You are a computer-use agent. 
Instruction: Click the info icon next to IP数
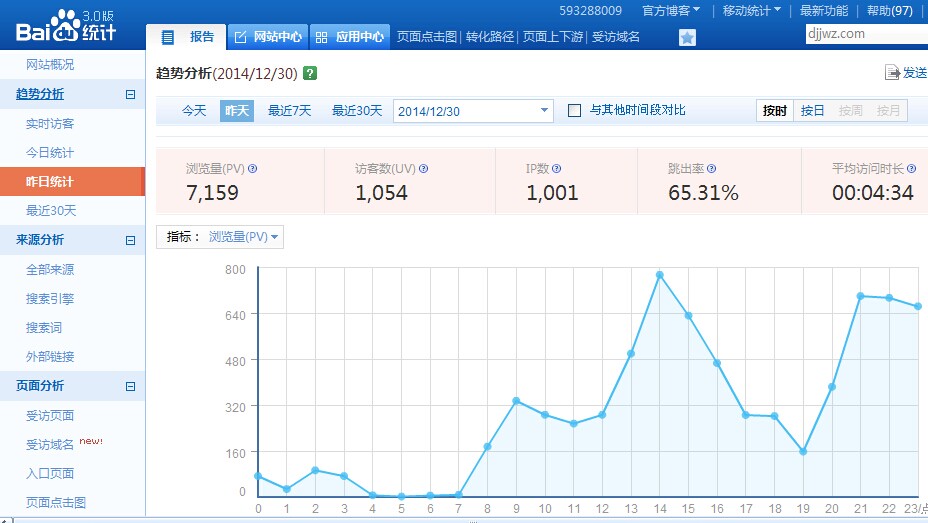(556, 169)
